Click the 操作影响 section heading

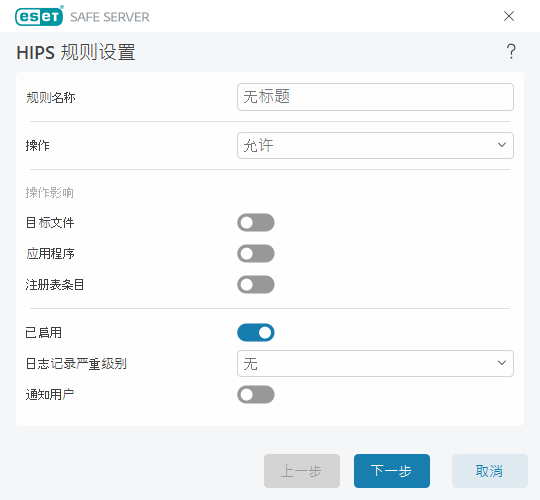pos(50,192)
